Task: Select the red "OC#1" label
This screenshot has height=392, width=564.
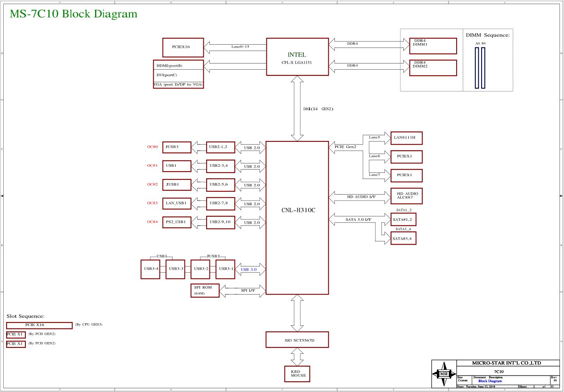Action: click(x=152, y=165)
